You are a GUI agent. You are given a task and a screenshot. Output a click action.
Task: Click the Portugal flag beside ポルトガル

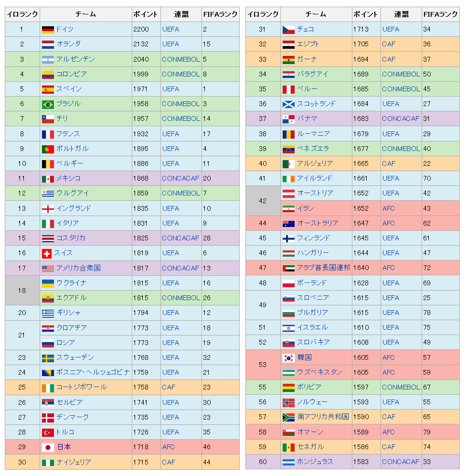click(48, 149)
